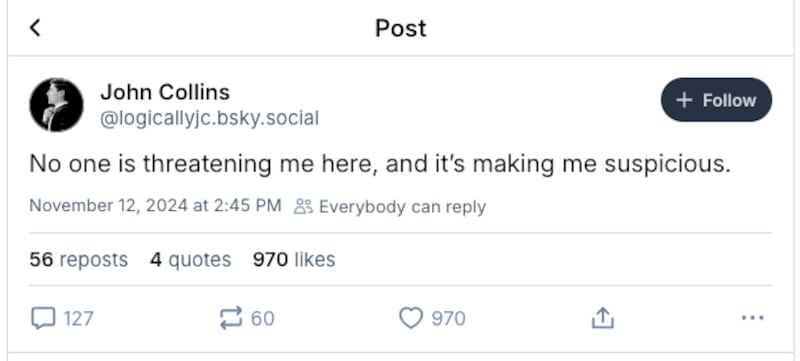Click the November 12, 2024 timestamp
Screen dimensions: 800x361
(155, 205)
